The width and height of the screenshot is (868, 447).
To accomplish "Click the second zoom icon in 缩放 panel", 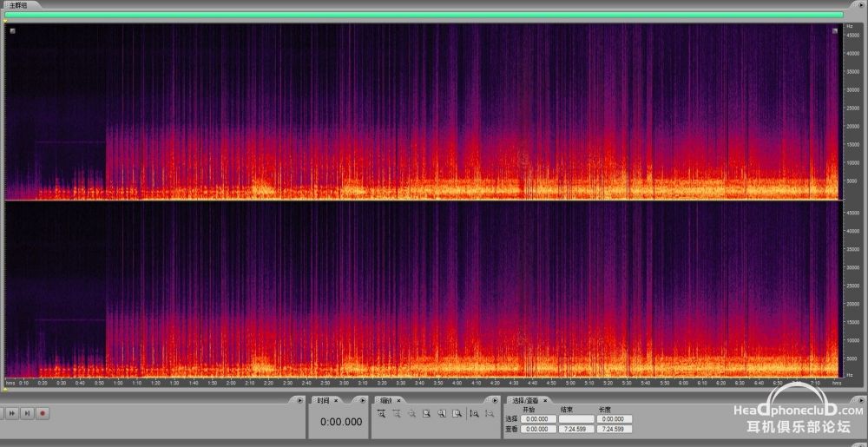I will pyautogui.click(x=397, y=413).
